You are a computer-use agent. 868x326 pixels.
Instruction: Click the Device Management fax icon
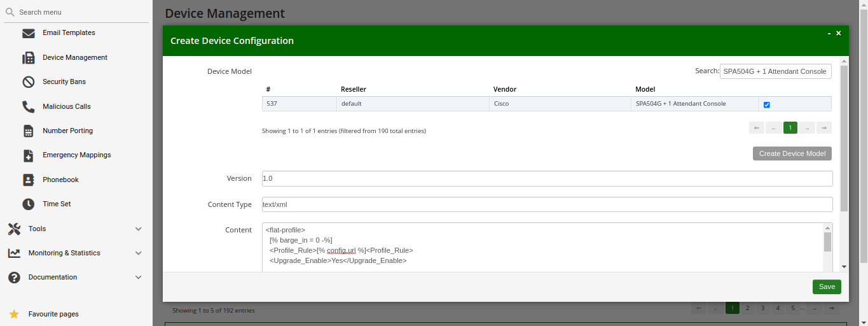point(29,57)
